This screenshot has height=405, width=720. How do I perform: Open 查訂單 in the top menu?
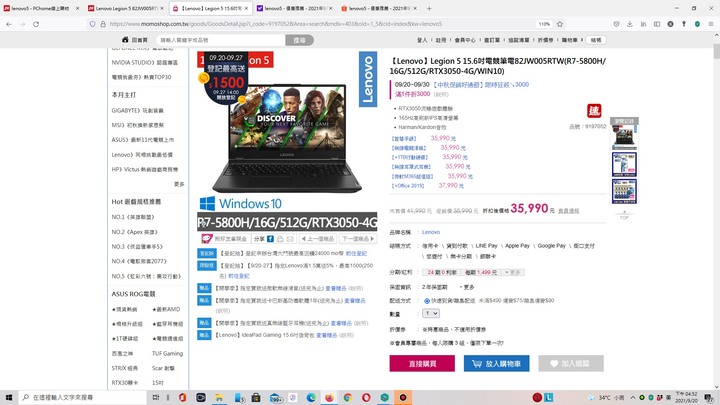pyautogui.click(x=492, y=40)
